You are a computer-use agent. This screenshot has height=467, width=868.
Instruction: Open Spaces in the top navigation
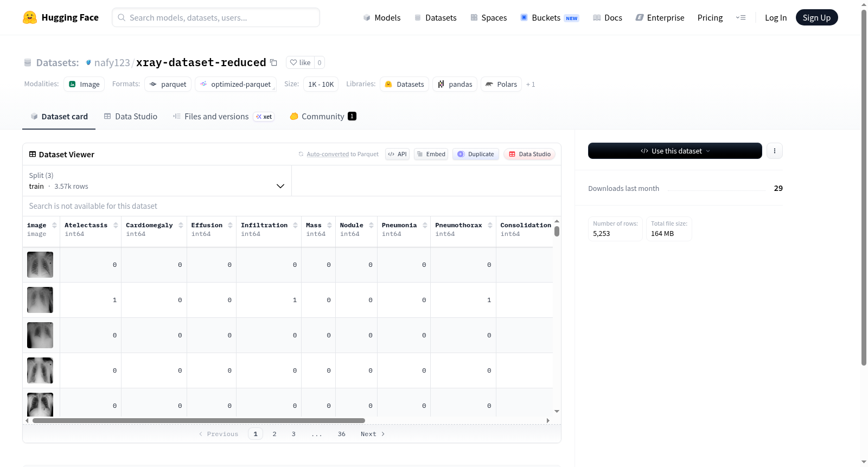(489, 18)
